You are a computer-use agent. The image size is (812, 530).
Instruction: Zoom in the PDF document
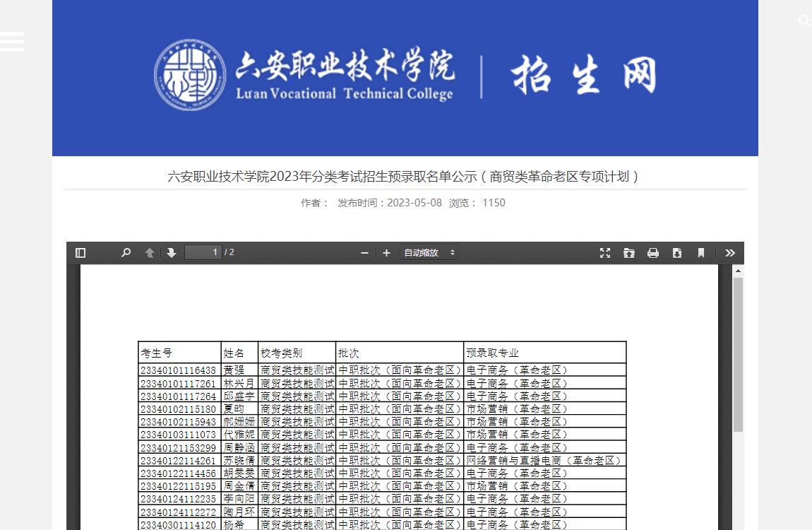coord(386,253)
